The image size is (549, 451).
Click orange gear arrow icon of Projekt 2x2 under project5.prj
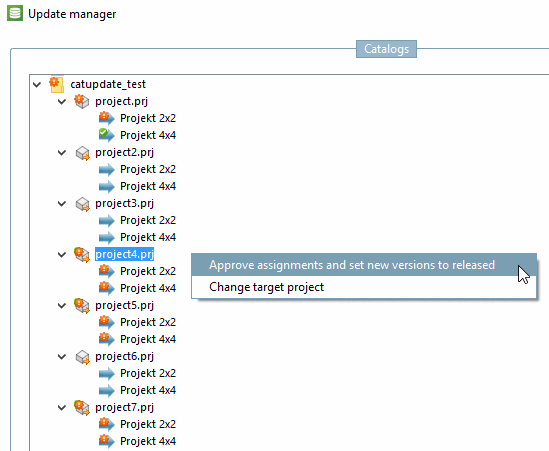point(106,322)
